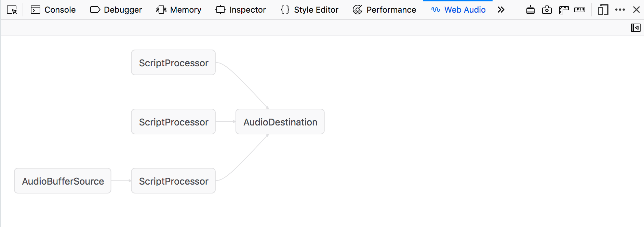Go to the Style Editor tab
The image size is (644, 227).
point(309,10)
